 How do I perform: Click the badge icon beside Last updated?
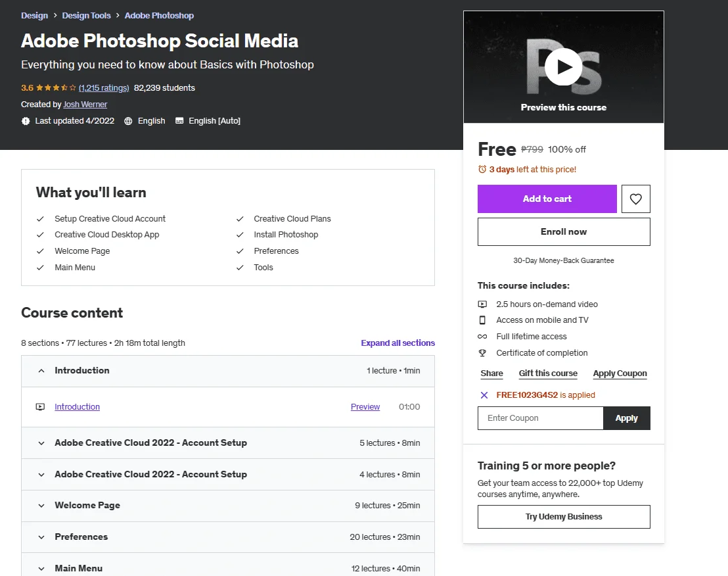point(26,121)
